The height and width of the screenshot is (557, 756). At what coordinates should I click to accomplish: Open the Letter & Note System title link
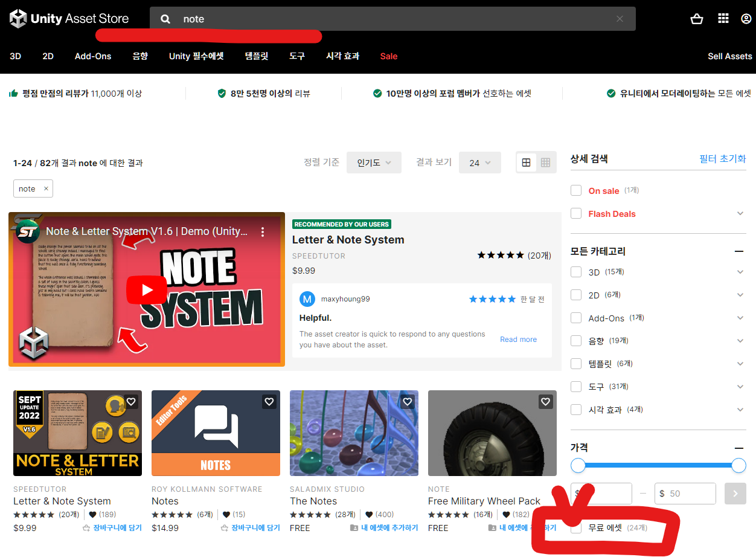click(348, 240)
